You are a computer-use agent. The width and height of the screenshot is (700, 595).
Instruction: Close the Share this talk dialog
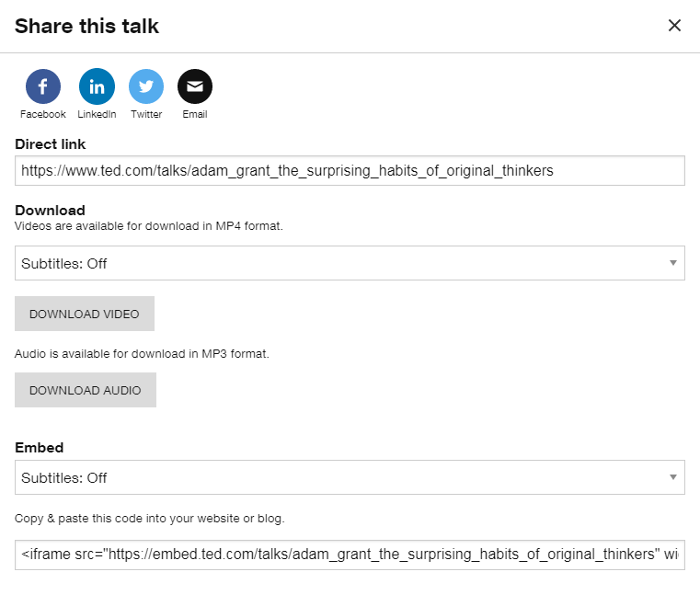674,26
